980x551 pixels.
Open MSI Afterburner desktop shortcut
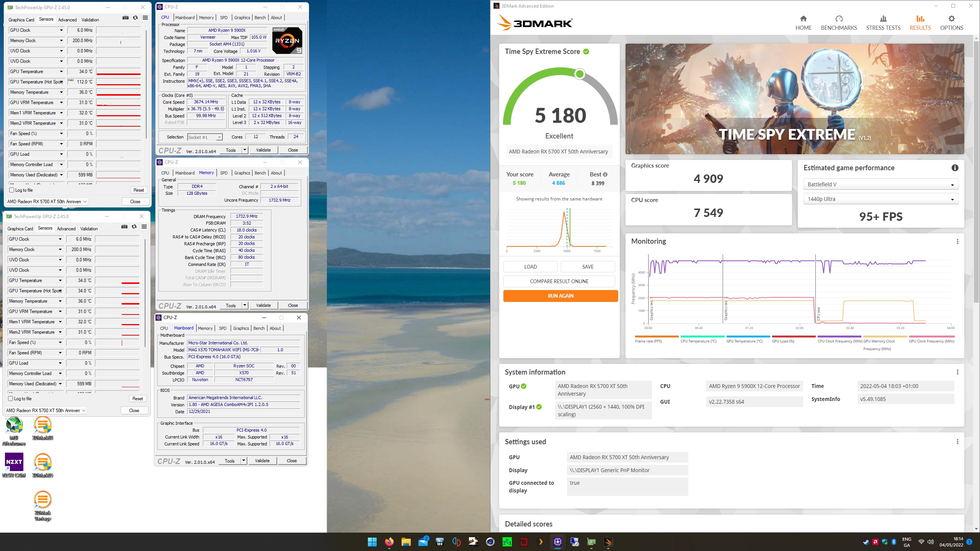pyautogui.click(x=14, y=431)
